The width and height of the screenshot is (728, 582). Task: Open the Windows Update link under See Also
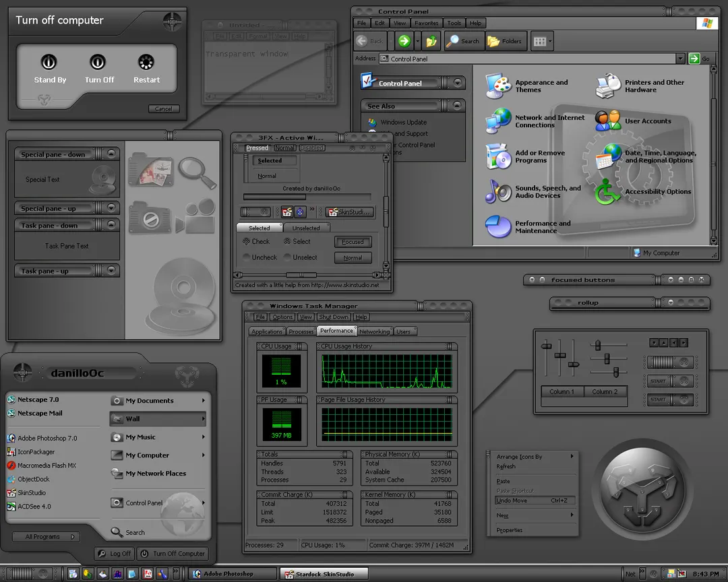404,122
